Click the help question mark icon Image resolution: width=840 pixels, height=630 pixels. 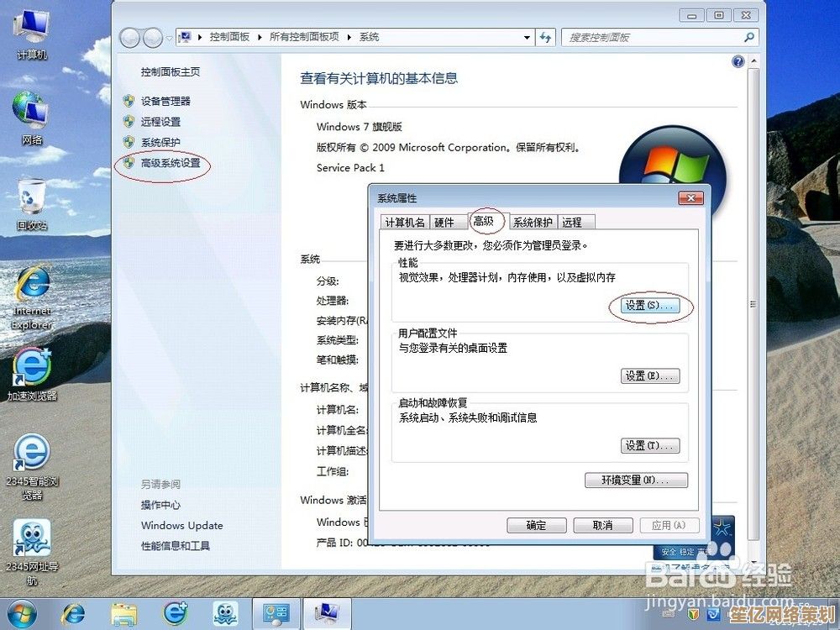738,61
